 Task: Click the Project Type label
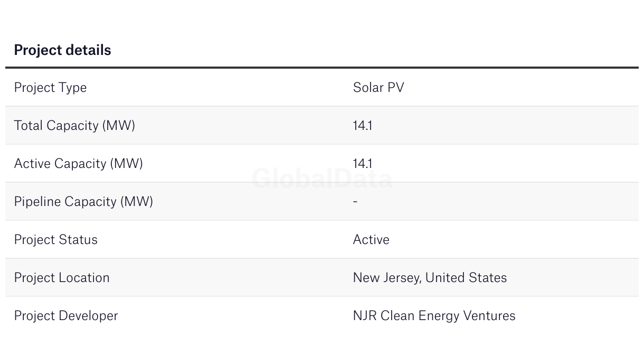point(50,88)
